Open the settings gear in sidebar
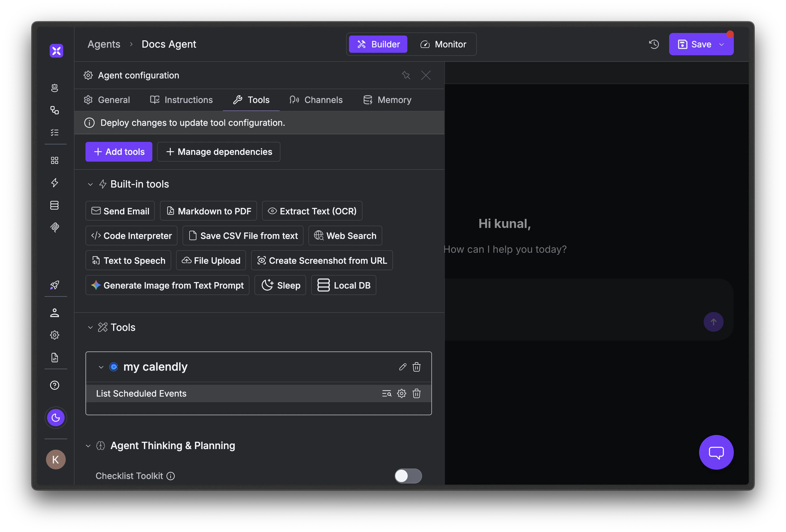786x532 pixels. point(55,335)
